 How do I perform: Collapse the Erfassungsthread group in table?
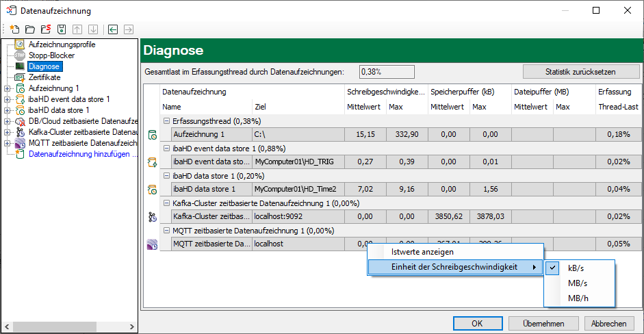tap(166, 120)
